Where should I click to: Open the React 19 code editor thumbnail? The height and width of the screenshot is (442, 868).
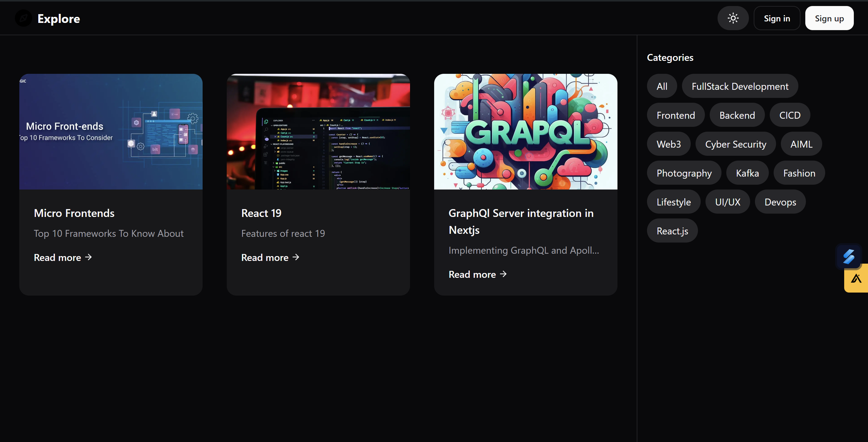[318, 132]
